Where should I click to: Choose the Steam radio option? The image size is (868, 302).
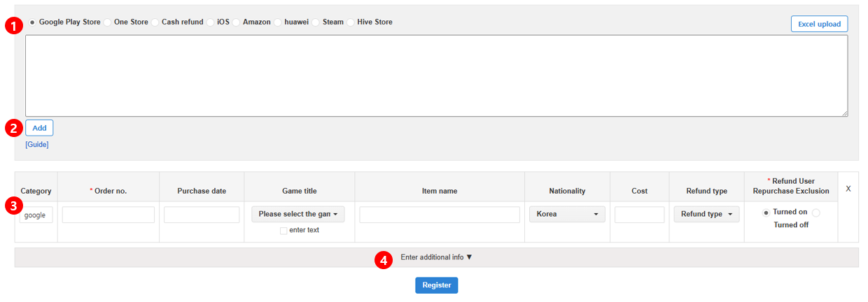coord(316,22)
